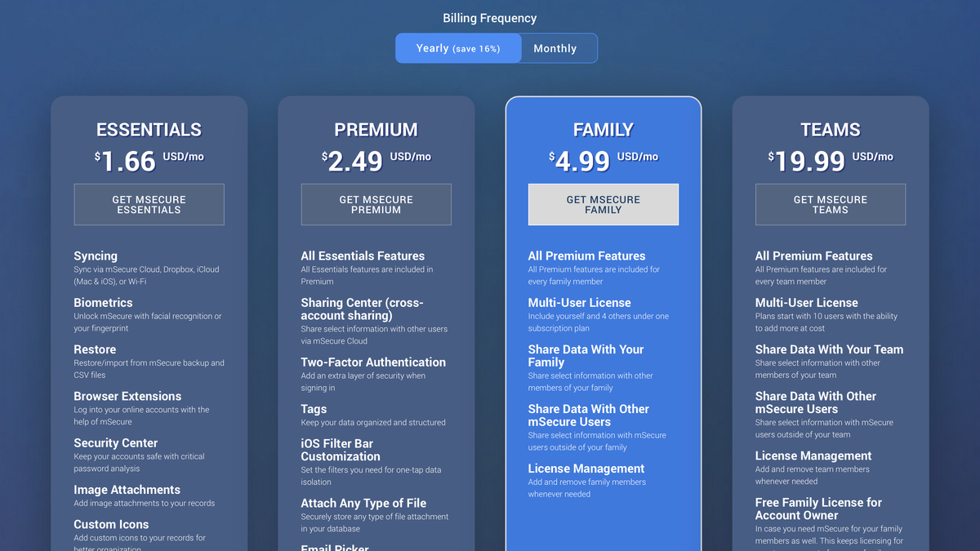Image resolution: width=980 pixels, height=551 pixels.
Task: Click Multi-User License in the Family plan
Action: (x=579, y=302)
